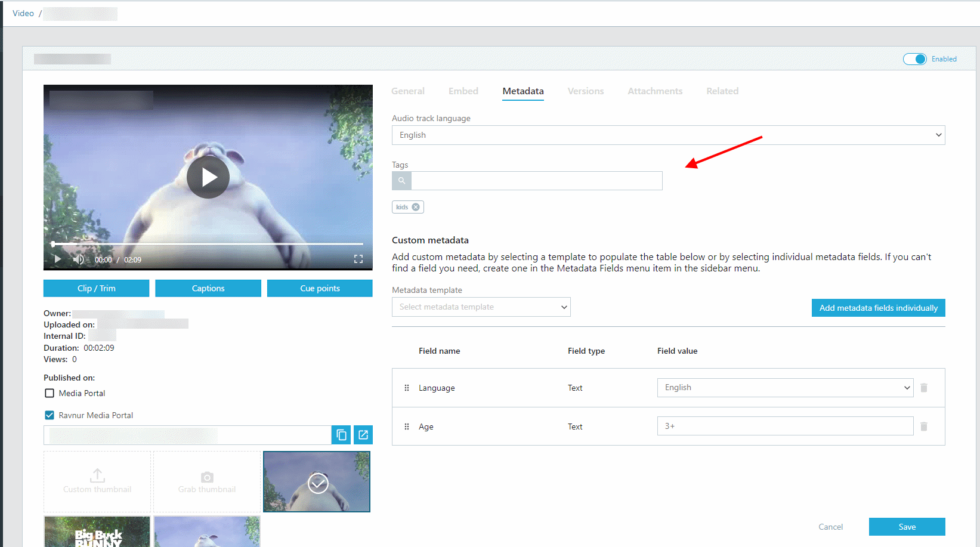This screenshot has height=547, width=980.
Task: Expand the Language field value dropdown
Action: pos(785,388)
